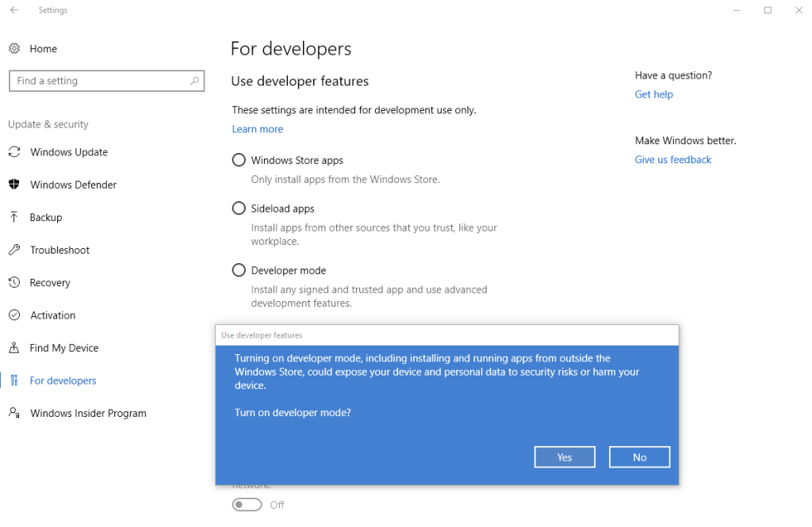The width and height of the screenshot is (812, 527).
Task: Open Home via the gear icon
Action: click(14, 48)
